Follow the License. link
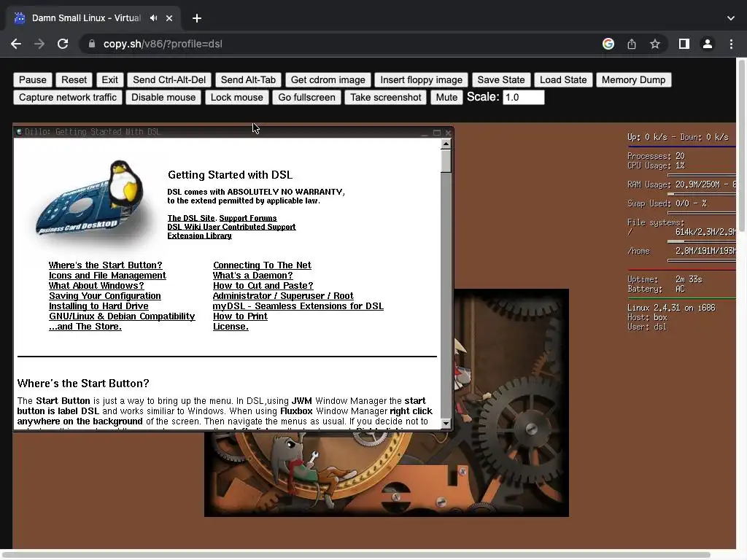 click(x=231, y=327)
